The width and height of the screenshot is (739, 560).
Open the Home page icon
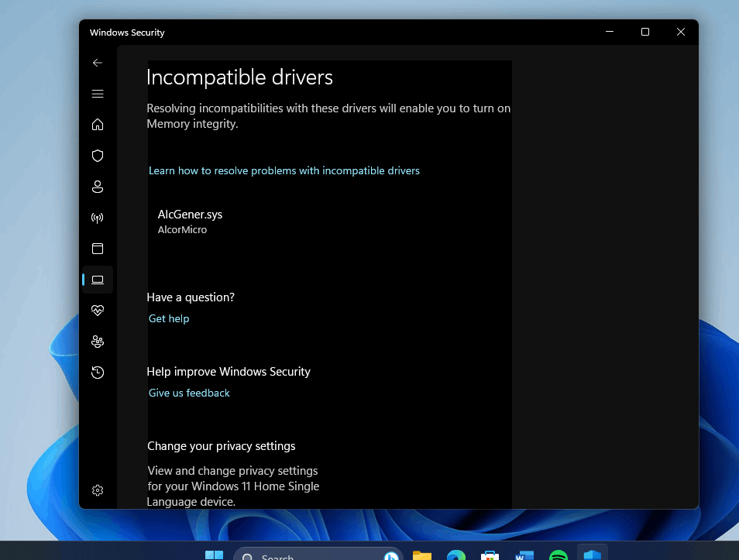pos(98,125)
